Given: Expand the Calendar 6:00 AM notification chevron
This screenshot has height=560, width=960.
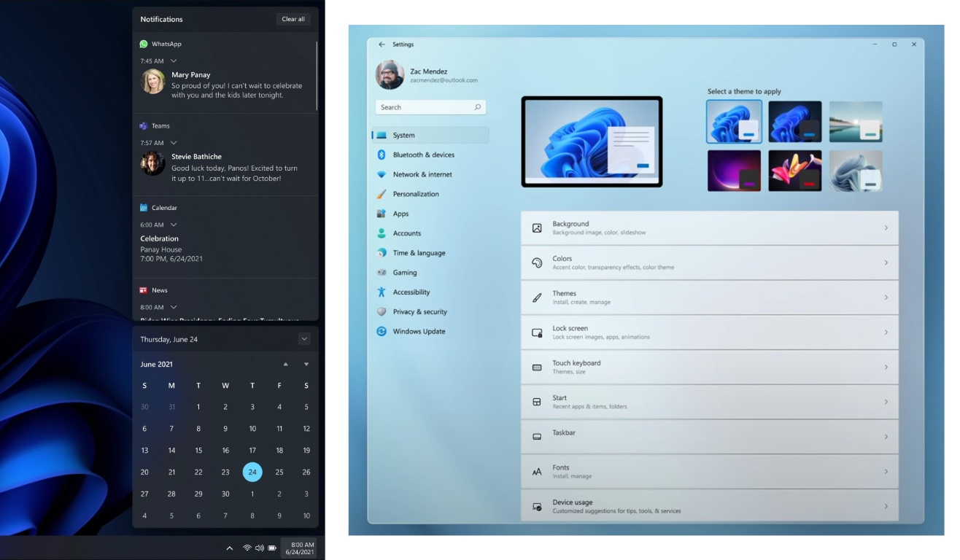Looking at the screenshot, I should click(x=174, y=225).
